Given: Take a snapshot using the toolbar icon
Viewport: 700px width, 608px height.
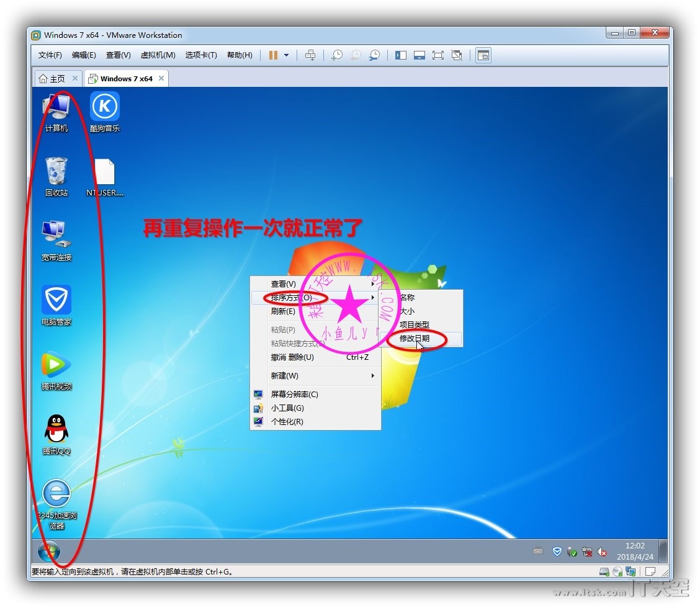Looking at the screenshot, I should coord(337,55).
